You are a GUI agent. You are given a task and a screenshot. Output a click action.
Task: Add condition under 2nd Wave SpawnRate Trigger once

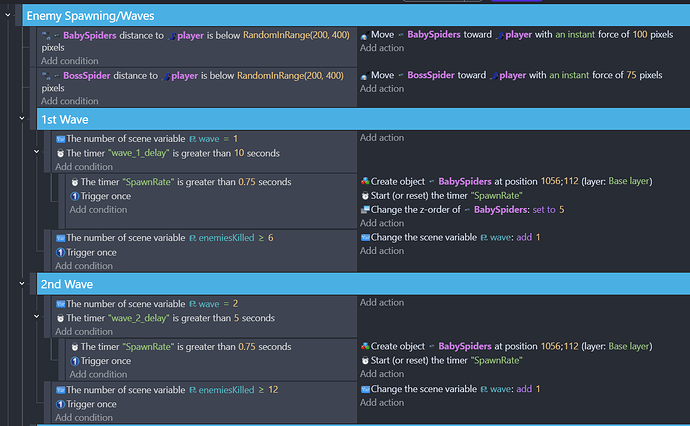(98, 375)
